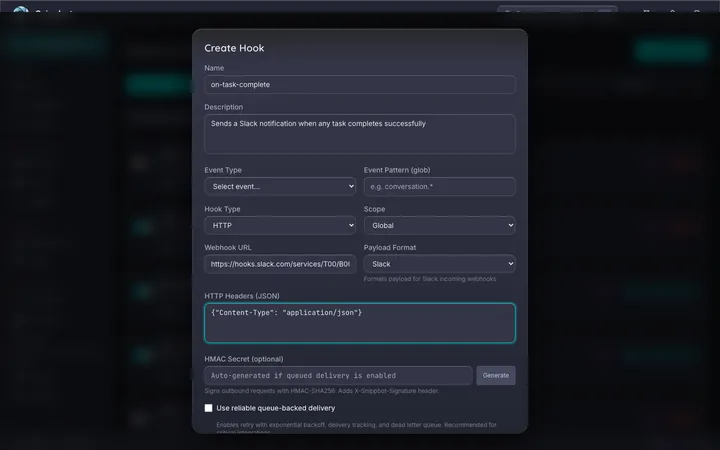The height and width of the screenshot is (450, 720).
Task: Click the Description text area
Action: (x=360, y=134)
